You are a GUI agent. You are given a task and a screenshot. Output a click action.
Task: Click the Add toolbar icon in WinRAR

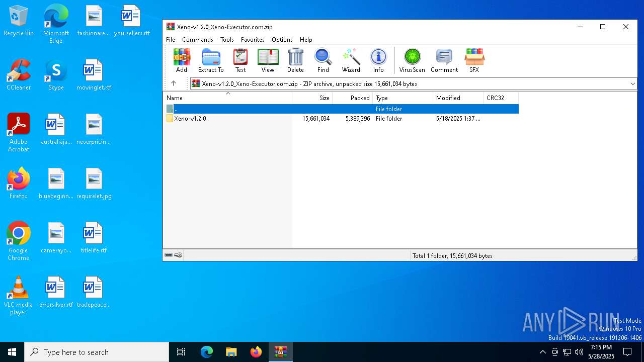(x=182, y=60)
